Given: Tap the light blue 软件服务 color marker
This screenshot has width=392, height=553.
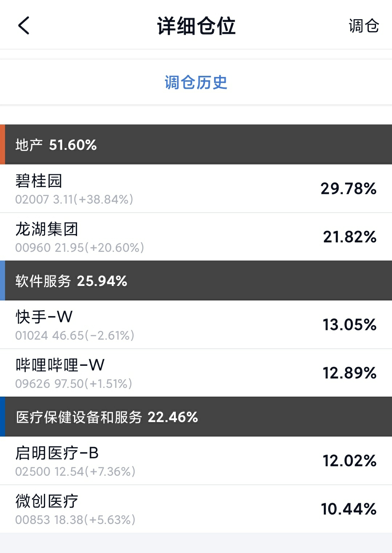Looking at the screenshot, I should [x=2, y=280].
